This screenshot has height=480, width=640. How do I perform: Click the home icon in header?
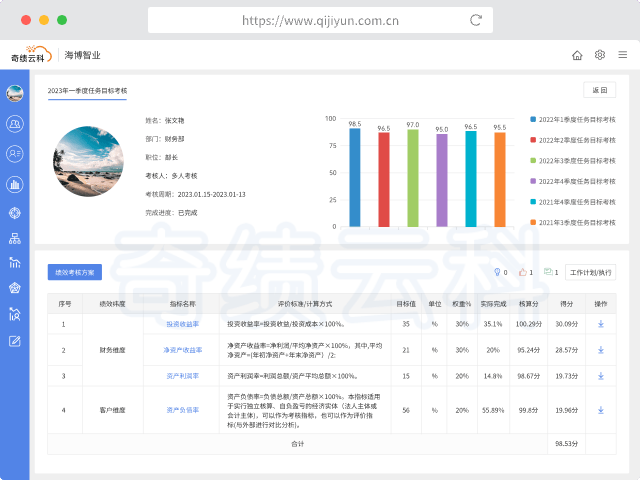click(577, 55)
